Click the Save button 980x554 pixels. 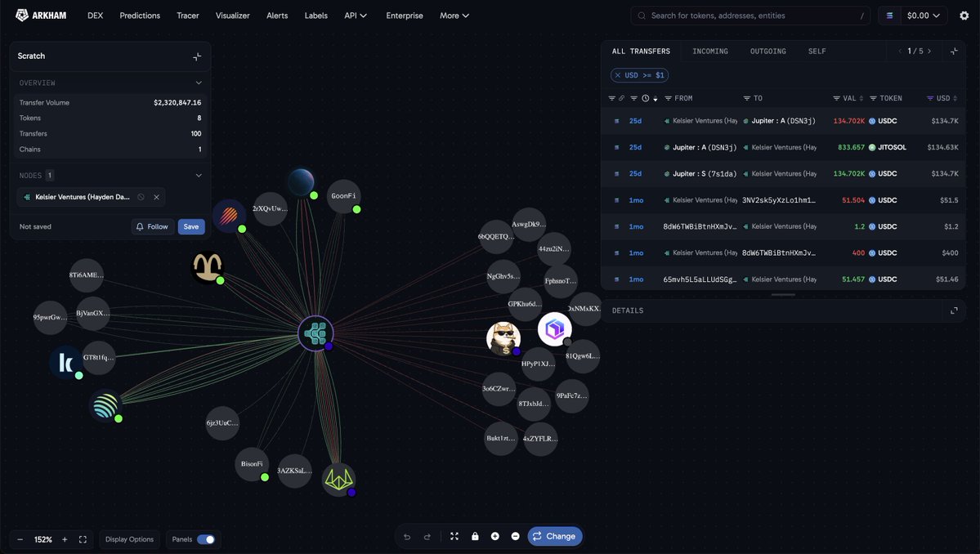[191, 226]
